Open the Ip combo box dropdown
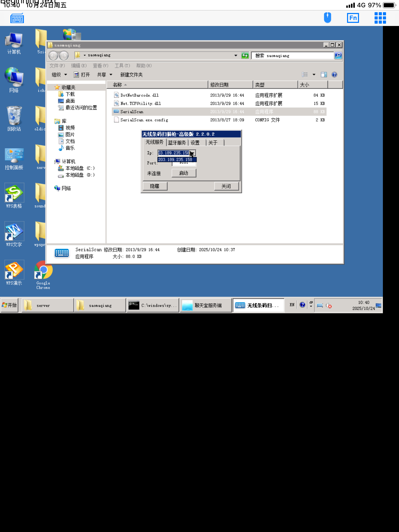Image resolution: width=399 pixels, height=532 pixels. 193,153
